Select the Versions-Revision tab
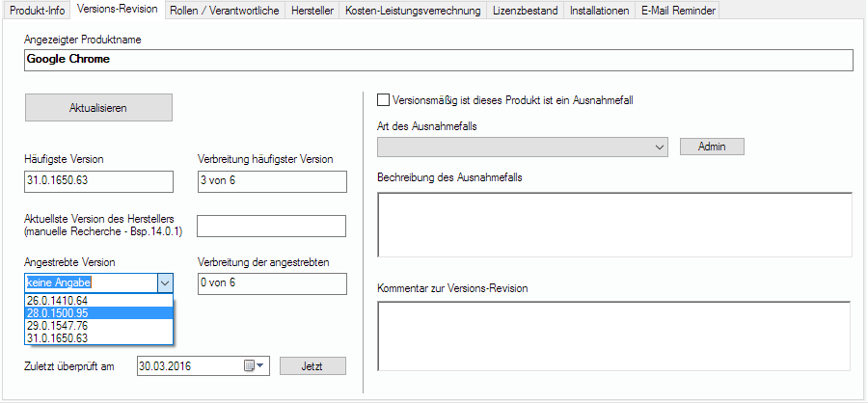This screenshot has height=403, width=868. (118, 10)
